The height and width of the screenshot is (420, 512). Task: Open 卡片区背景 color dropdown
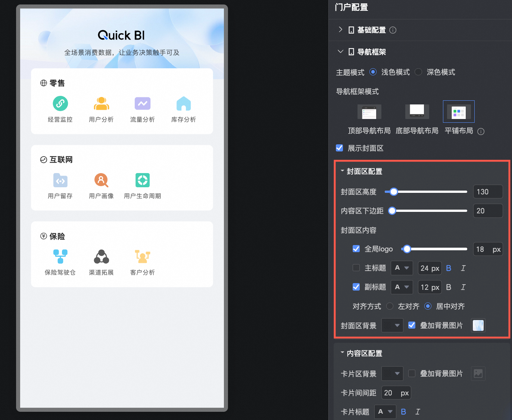pos(392,373)
